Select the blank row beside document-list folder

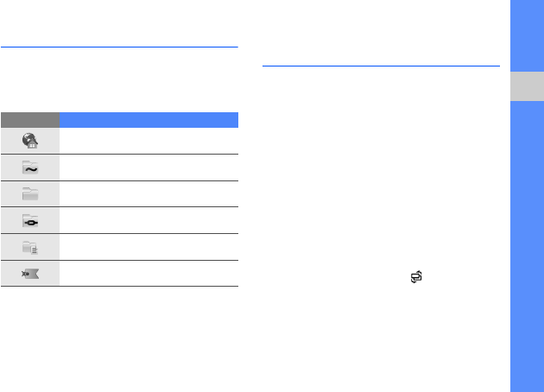(x=149, y=247)
